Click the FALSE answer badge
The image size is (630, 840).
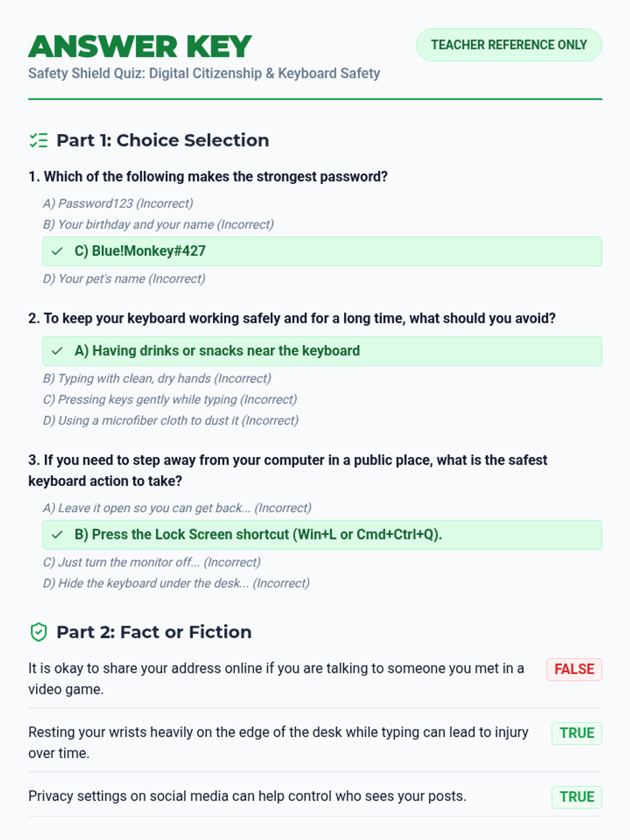pyautogui.click(x=574, y=669)
